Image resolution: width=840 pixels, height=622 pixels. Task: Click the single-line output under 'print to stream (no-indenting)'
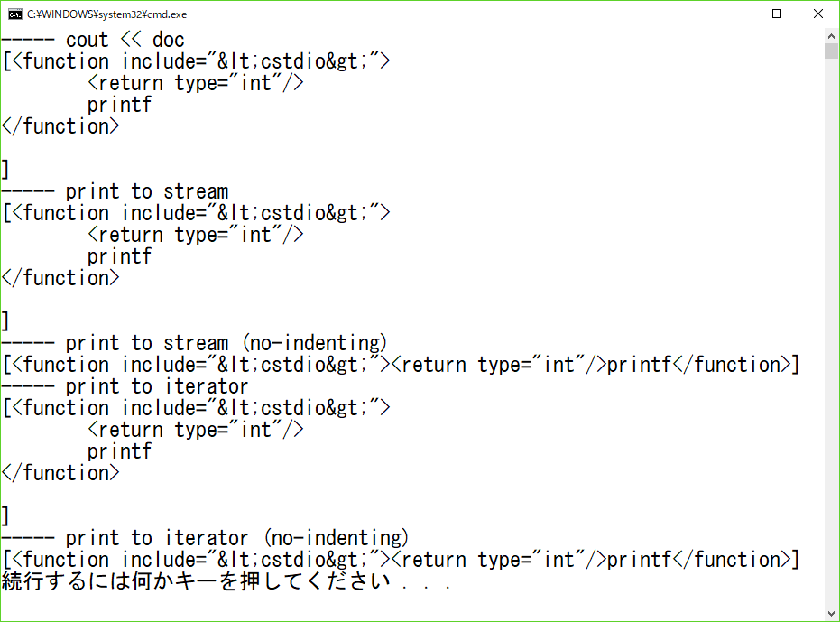401,365
